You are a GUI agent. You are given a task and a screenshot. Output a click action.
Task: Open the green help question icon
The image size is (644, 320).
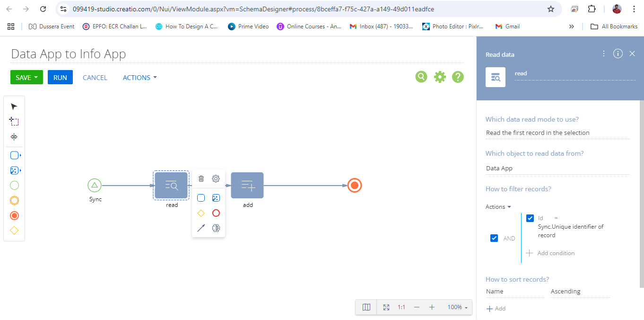click(x=458, y=77)
